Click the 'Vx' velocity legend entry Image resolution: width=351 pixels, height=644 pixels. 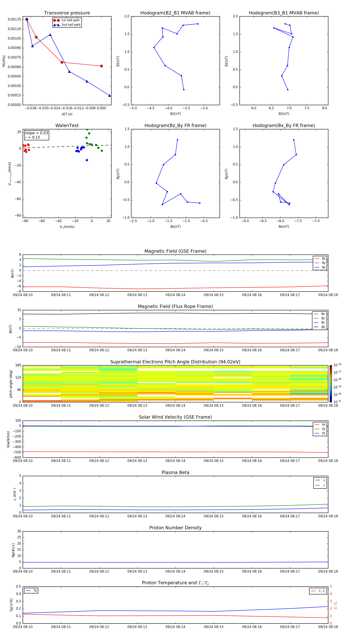point(320,424)
